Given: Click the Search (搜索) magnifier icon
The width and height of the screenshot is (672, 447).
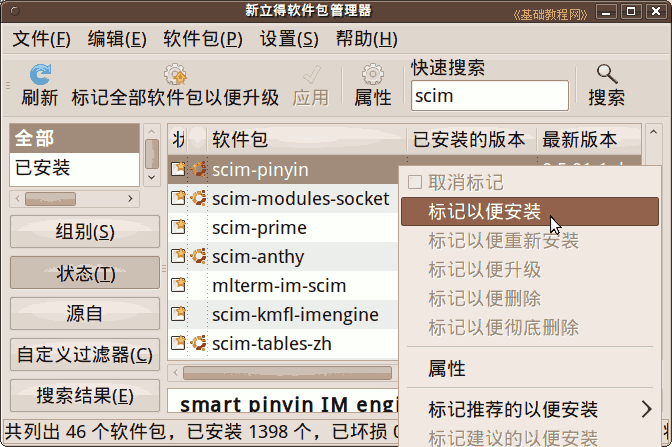Looking at the screenshot, I should [x=607, y=74].
